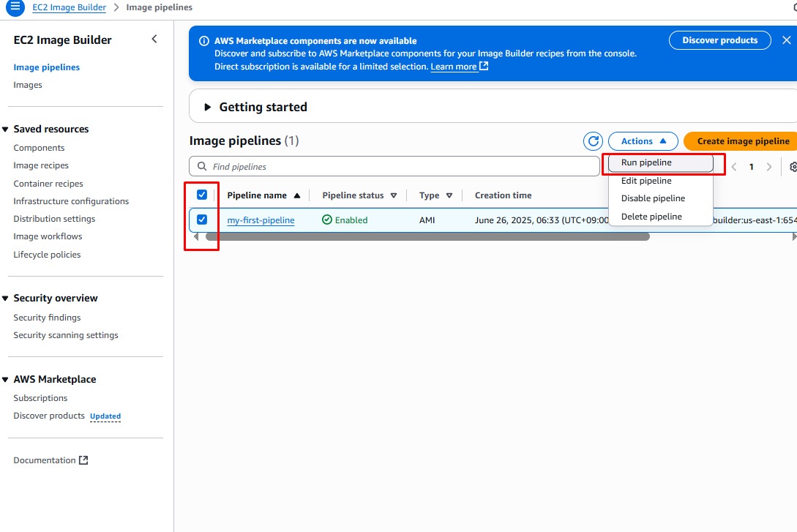
Task: Collapse the EC2 Image Builder sidebar
Action: click(154, 40)
